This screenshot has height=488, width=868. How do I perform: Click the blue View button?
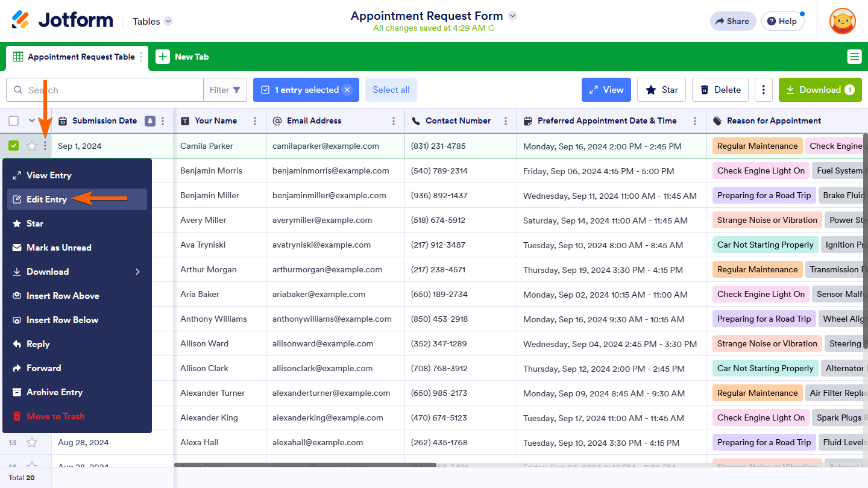606,90
